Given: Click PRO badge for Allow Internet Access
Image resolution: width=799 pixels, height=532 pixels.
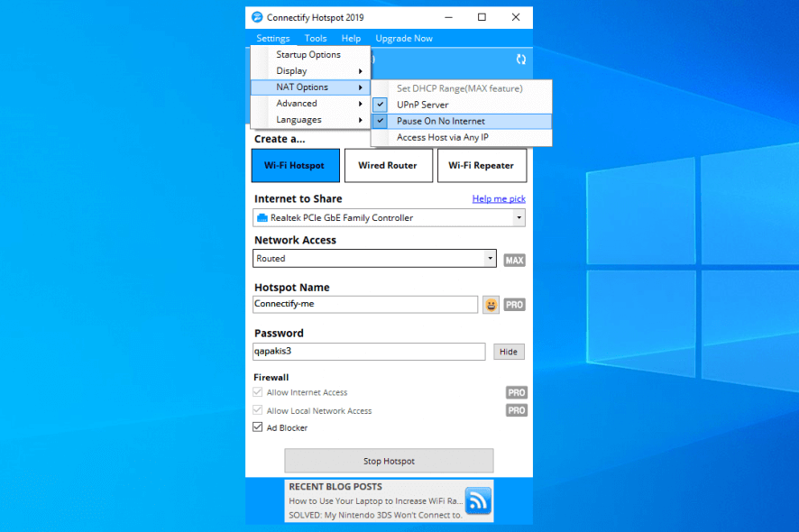Looking at the screenshot, I should 516,392.
